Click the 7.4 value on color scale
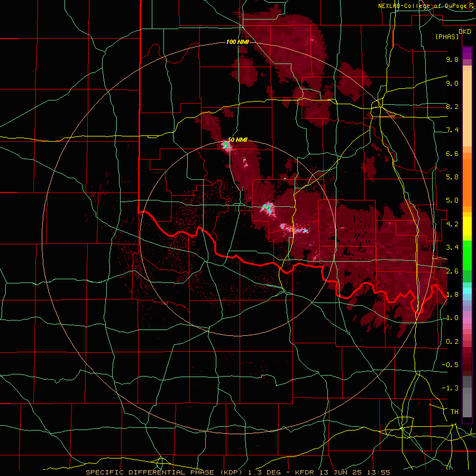476x476 pixels. 452,130
